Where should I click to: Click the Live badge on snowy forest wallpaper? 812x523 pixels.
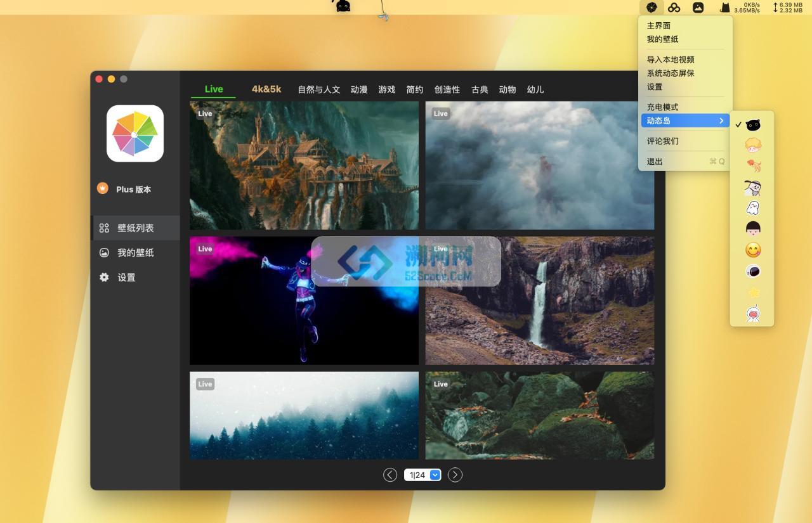point(205,384)
